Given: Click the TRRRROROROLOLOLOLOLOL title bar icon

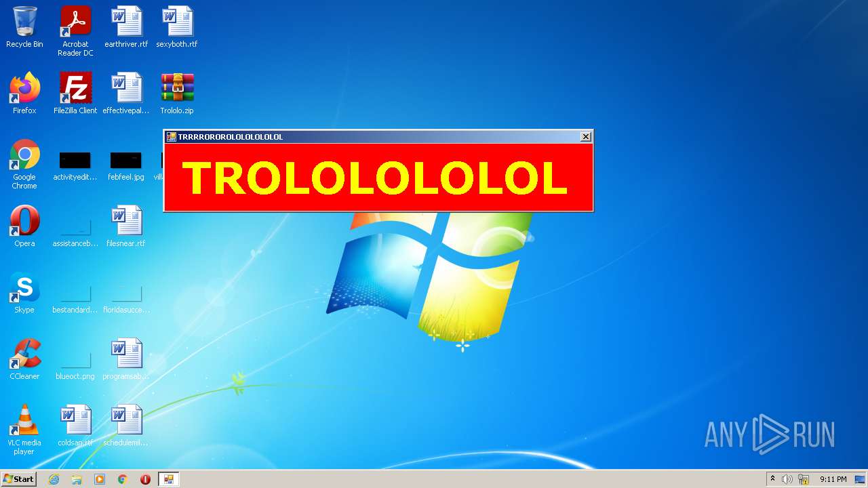Looking at the screenshot, I should tap(172, 137).
